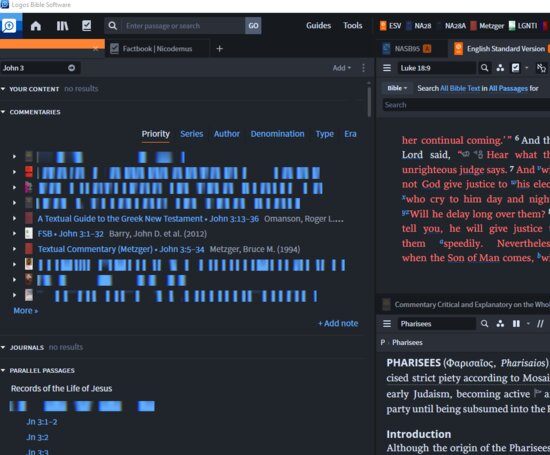The height and width of the screenshot is (455, 550).
Task: Click the parallel resources slashes icon
Action: (540, 323)
